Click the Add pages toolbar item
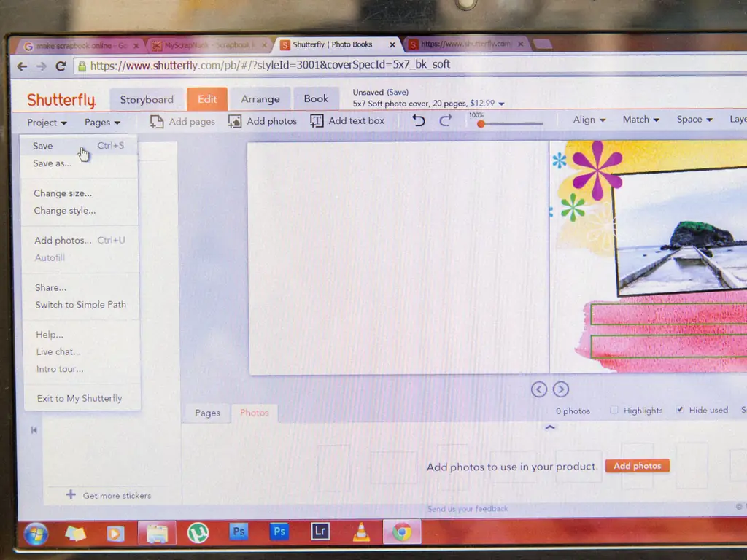The height and width of the screenshot is (560, 747). [x=182, y=122]
